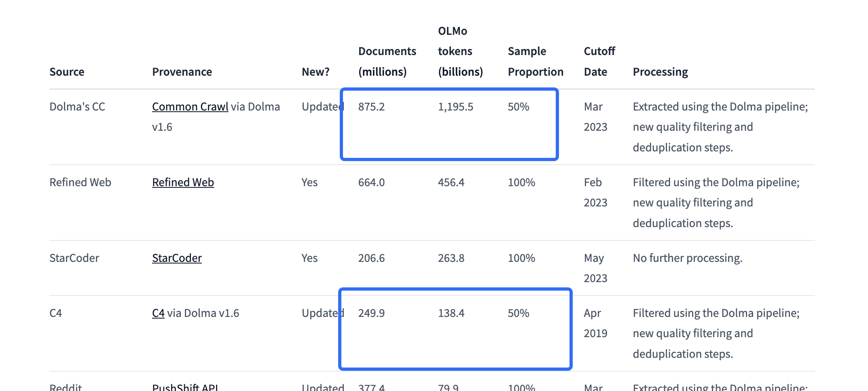Screen dimensions: 868x391
Task: Open the C4 link
Action: coord(158,313)
